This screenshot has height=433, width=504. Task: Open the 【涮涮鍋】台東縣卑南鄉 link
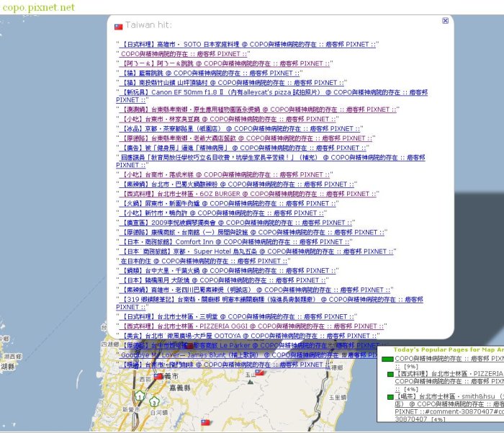(258, 110)
